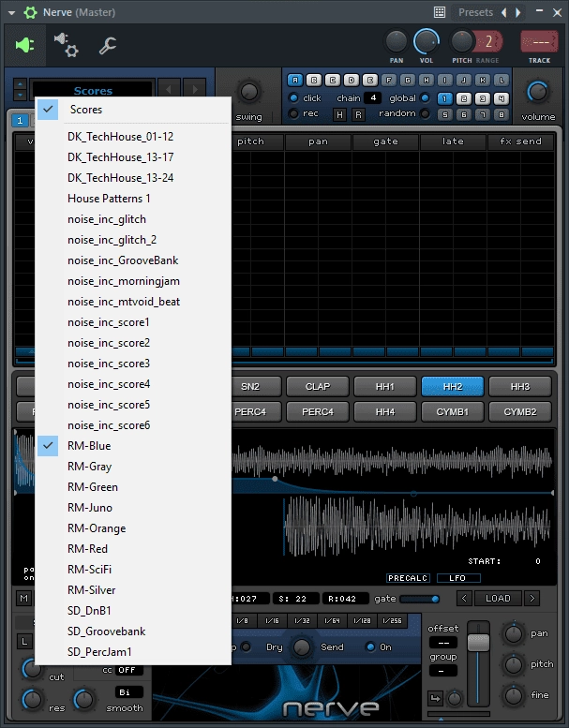Click the chain value 4
Image resolution: width=569 pixels, height=728 pixels.
click(x=373, y=98)
